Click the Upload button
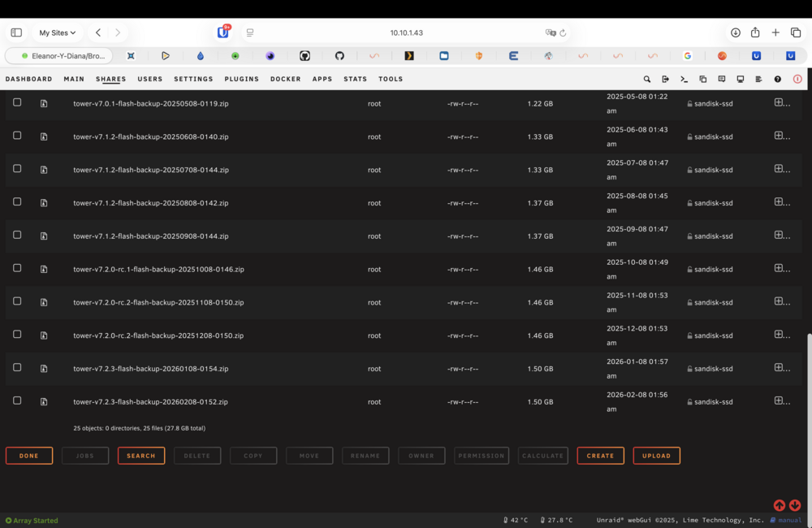The width and height of the screenshot is (812, 528). click(x=657, y=456)
